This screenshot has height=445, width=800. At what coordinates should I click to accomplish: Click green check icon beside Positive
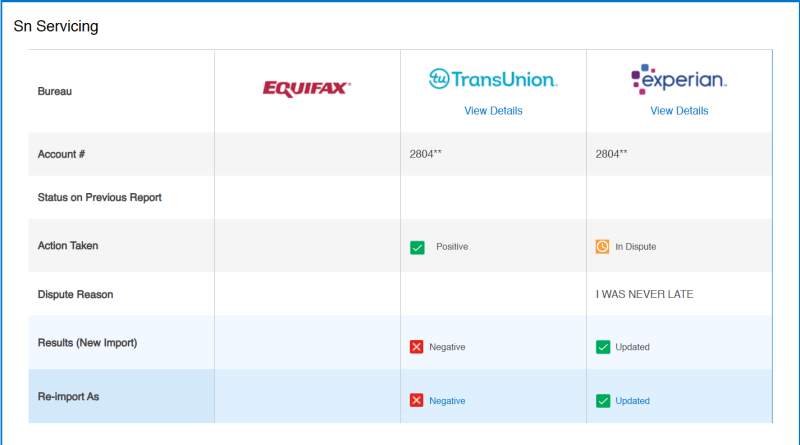[x=417, y=248]
